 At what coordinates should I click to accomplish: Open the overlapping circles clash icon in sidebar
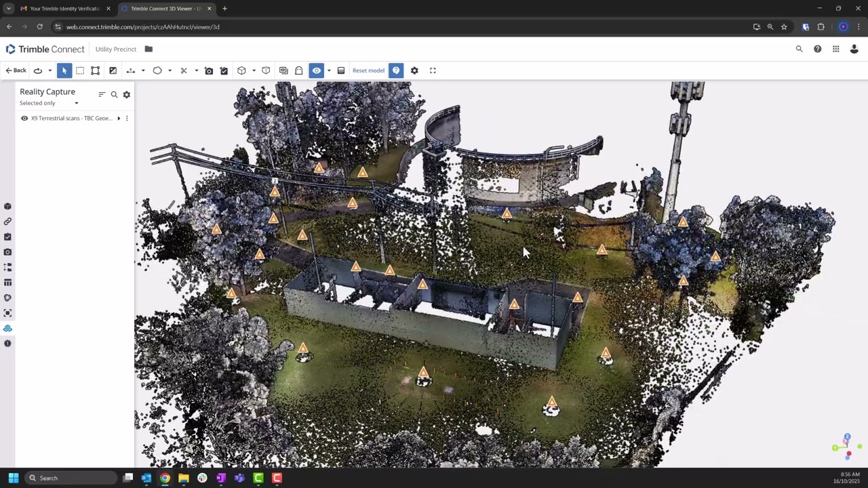(x=7, y=298)
